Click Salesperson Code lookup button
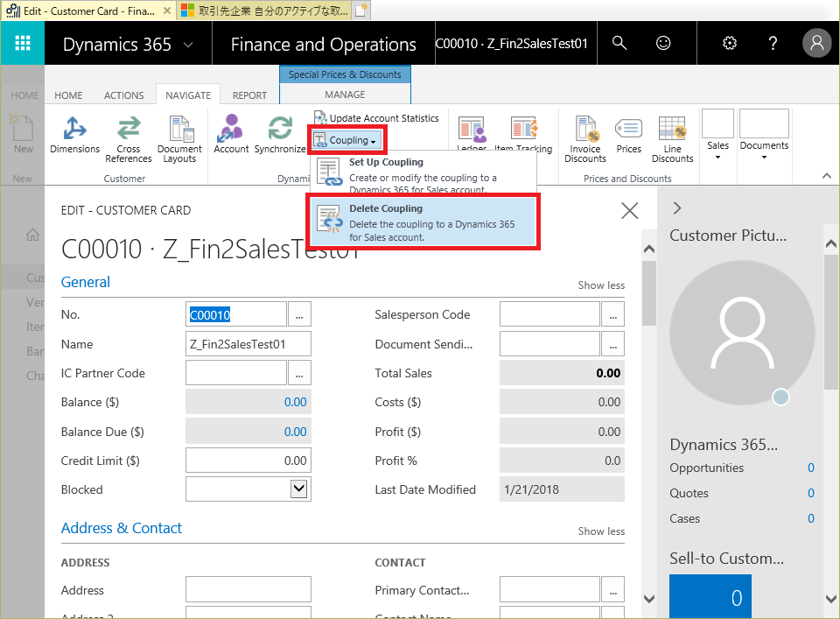 coord(612,314)
